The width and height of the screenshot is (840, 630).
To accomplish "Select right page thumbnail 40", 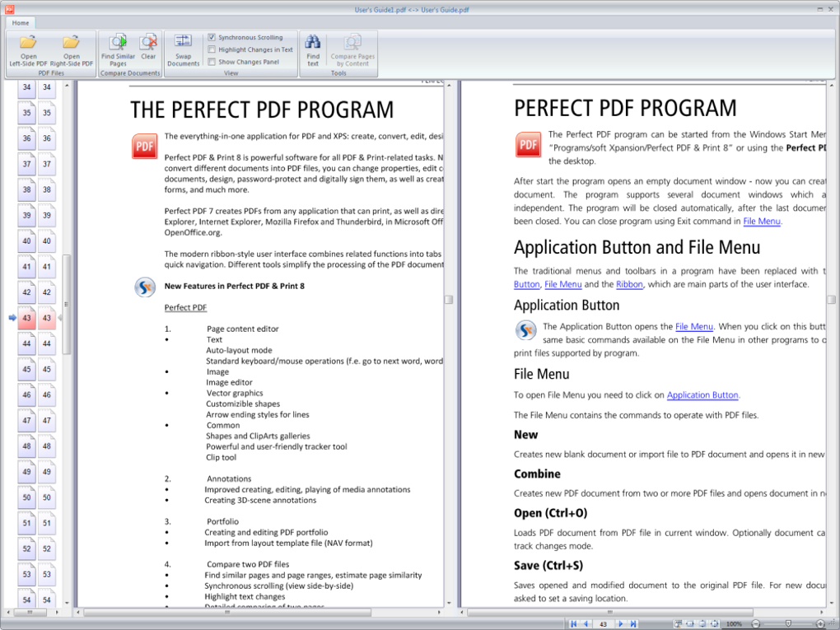I will point(47,241).
